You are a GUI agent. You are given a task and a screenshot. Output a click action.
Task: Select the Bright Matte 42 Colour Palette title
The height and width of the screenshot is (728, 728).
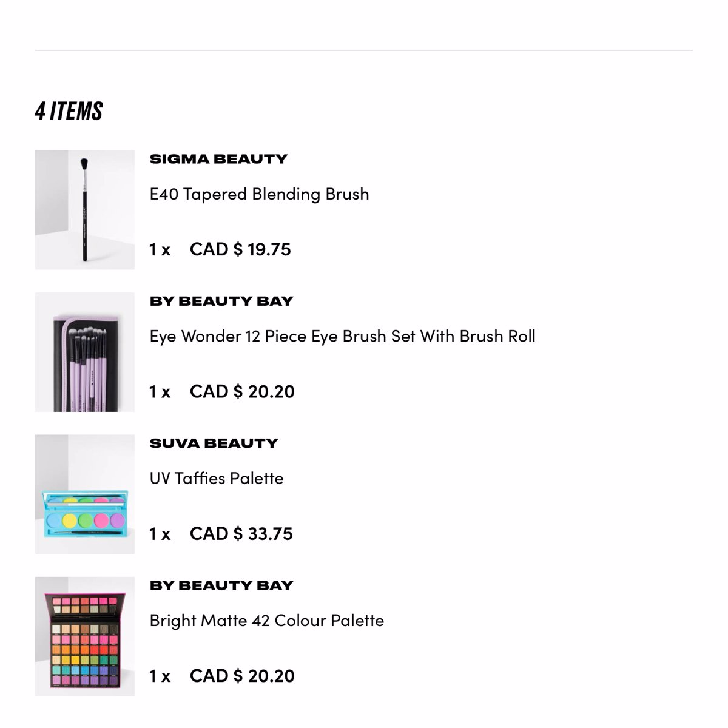tap(267, 621)
